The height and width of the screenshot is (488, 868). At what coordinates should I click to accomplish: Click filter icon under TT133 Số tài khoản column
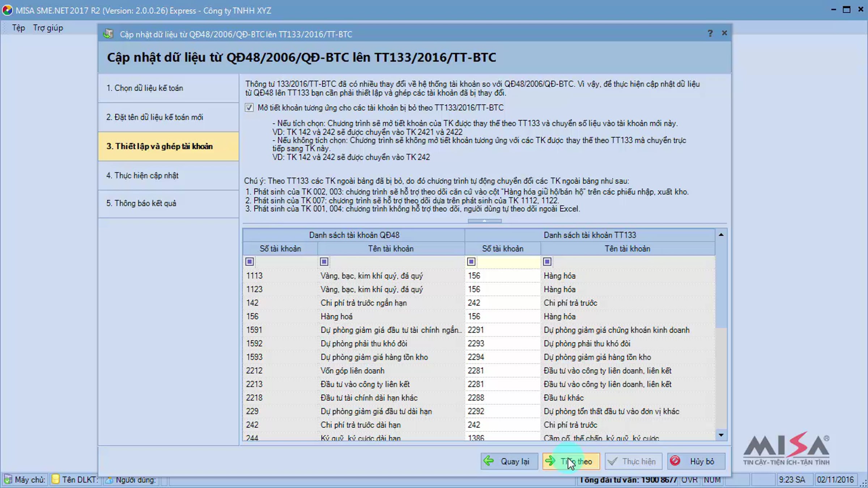pyautogui.click(x=471, y=262)
